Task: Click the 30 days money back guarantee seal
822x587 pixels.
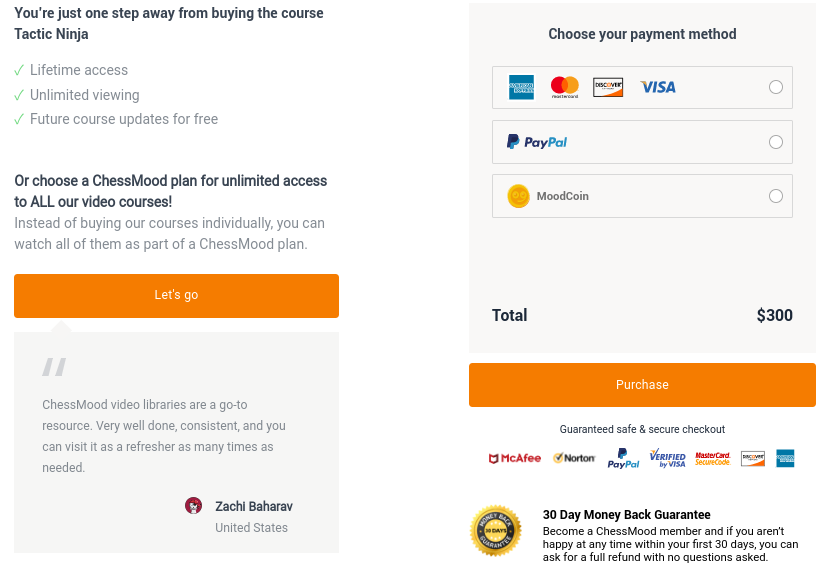Action: (x=495, y=530)
